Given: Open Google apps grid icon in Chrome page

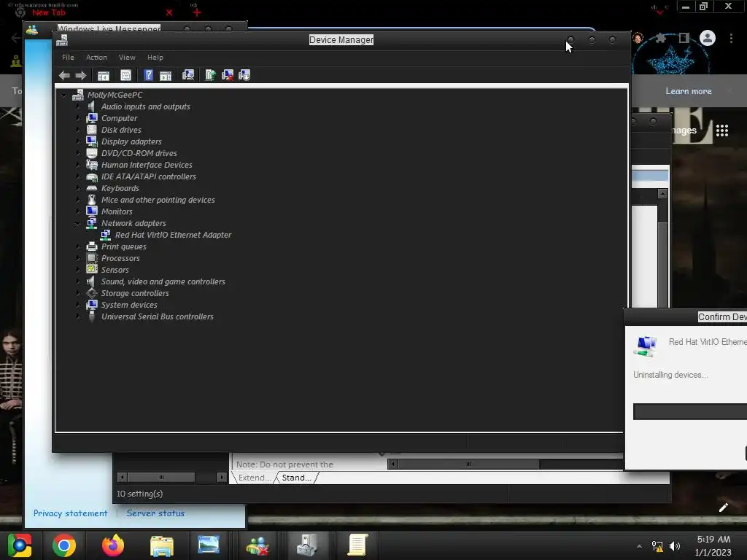Looking at the screenshot, I should pos(722,131).
